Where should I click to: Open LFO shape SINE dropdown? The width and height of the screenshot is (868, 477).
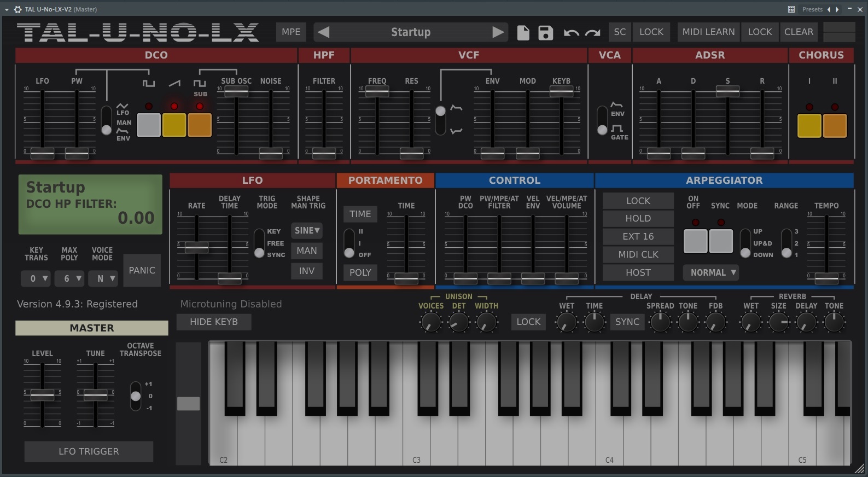[x=307, y=230]
